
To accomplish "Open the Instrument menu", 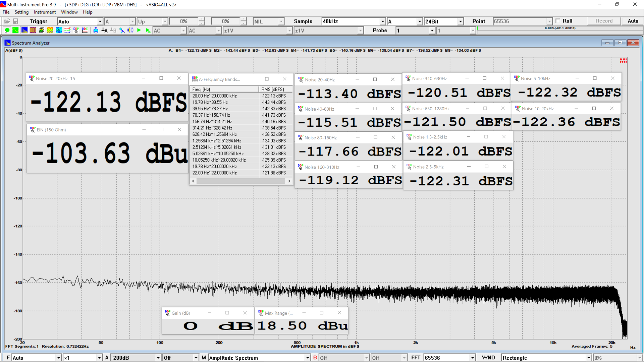I will pyautogui.click(x=45, y=12).
